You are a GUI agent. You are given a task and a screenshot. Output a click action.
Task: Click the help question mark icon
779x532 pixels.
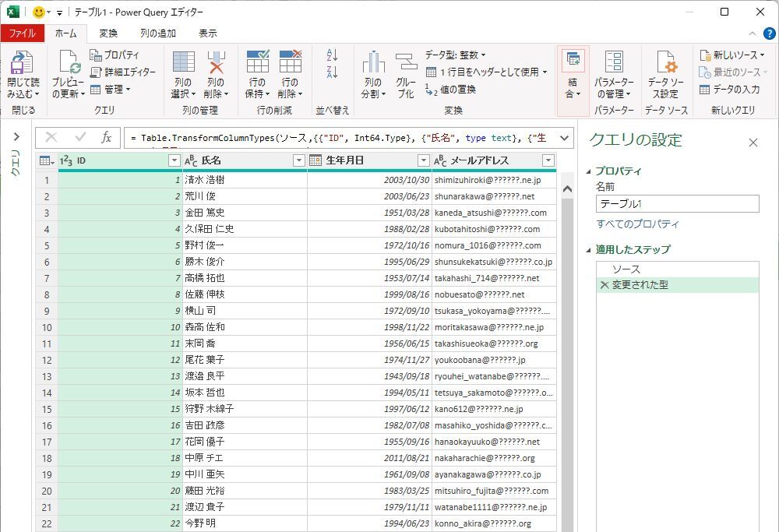[x=769, y=33]
